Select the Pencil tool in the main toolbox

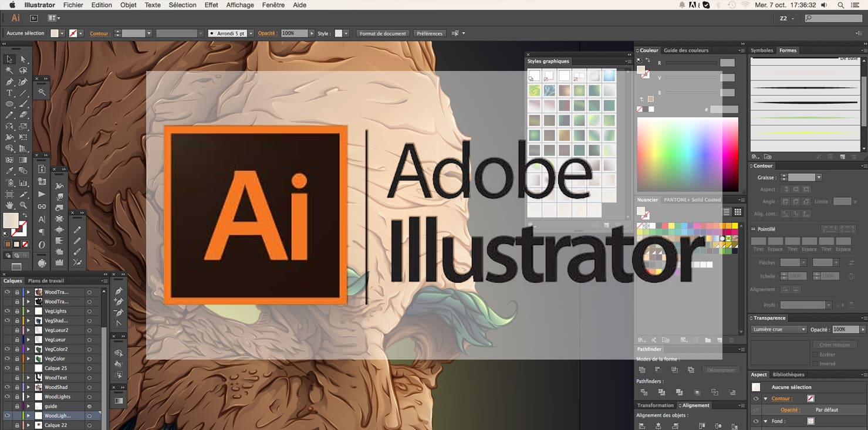[9, 116]
